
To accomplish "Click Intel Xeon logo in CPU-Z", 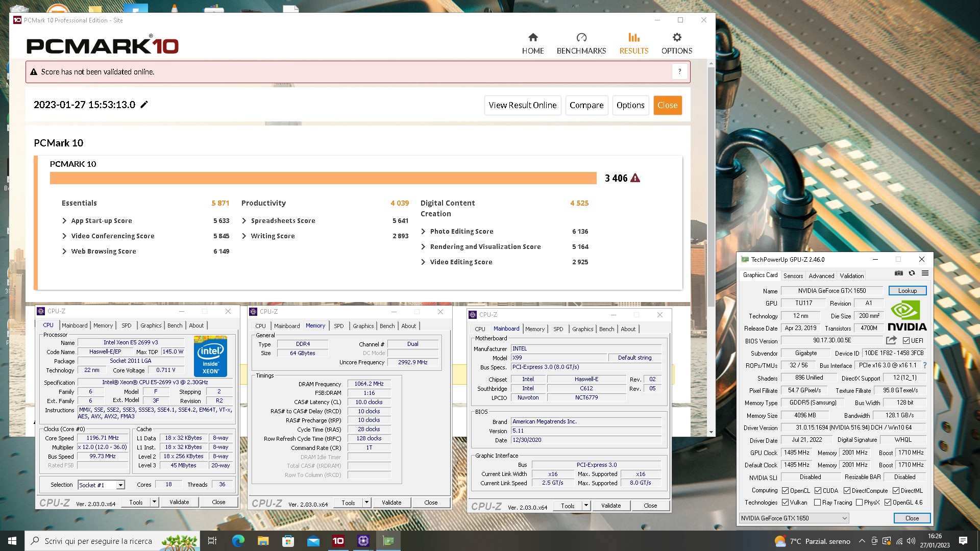I will [x=210, y=357].
